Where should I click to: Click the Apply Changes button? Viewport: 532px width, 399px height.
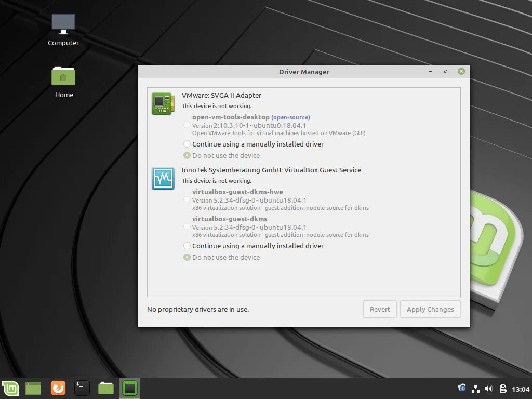pyautogui.click(x=430, y=309)
